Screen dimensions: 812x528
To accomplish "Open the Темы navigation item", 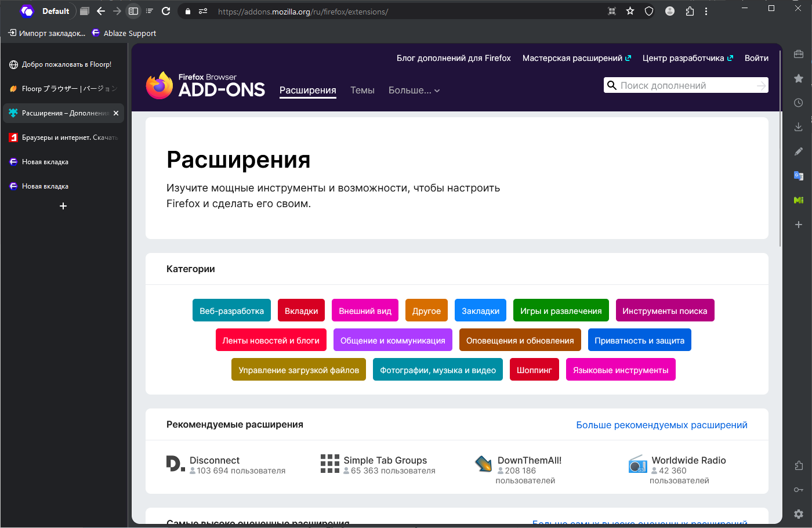I will click(x=362, y=91).
